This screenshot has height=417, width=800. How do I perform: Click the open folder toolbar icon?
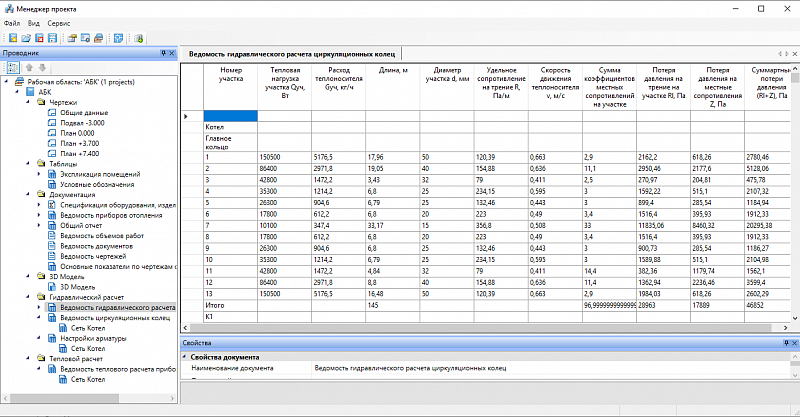point(26,38)
